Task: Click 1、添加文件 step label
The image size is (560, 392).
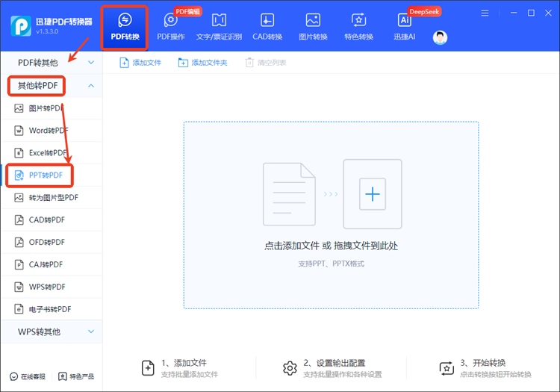Action: (184, 363)
